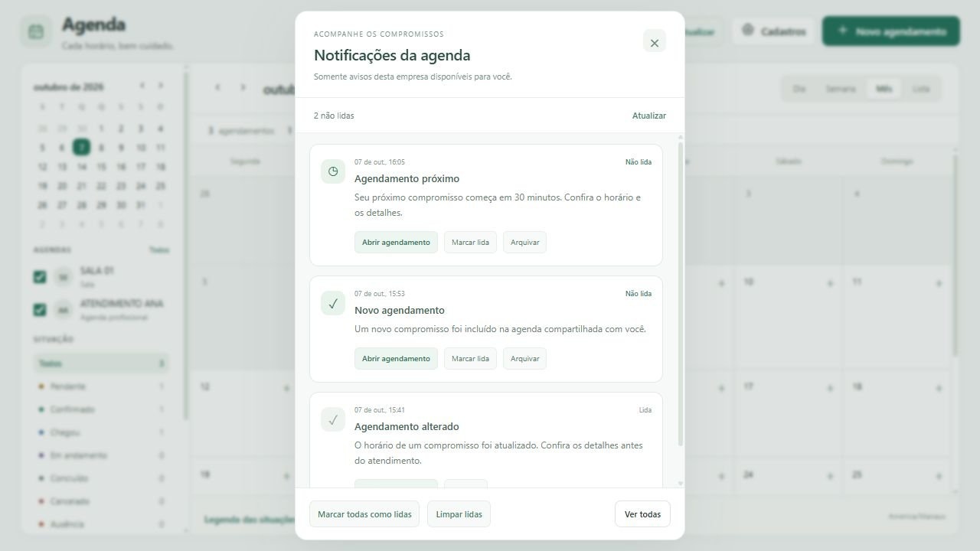Open the Novo agendamento notification's appointment
The width and height of the screenshot is (980, 551).
pos(396,359)
